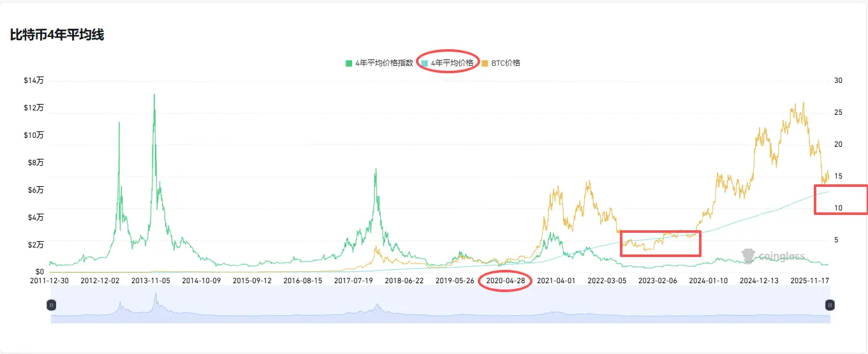Click the yellow BTC价格 legend swatch

484,63
